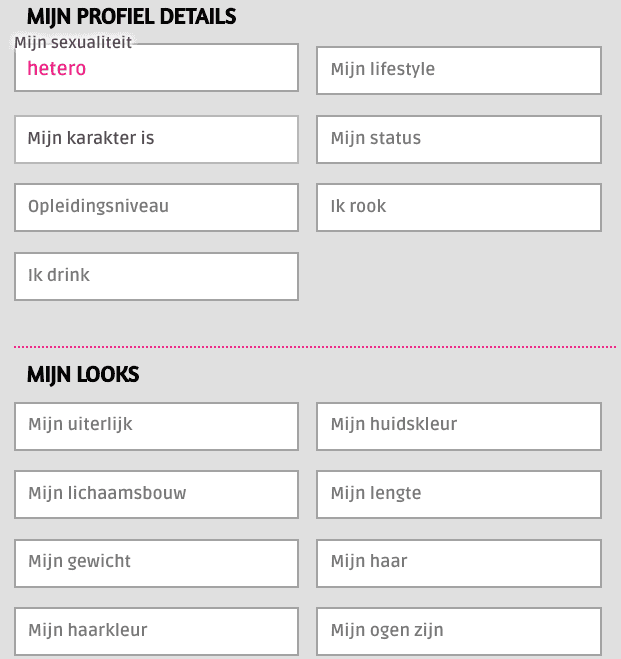This screenshot has height=659, width=621.
Task: Open the Mijn sexualiteit dropdown showing hetero
Action: (156, 67)
